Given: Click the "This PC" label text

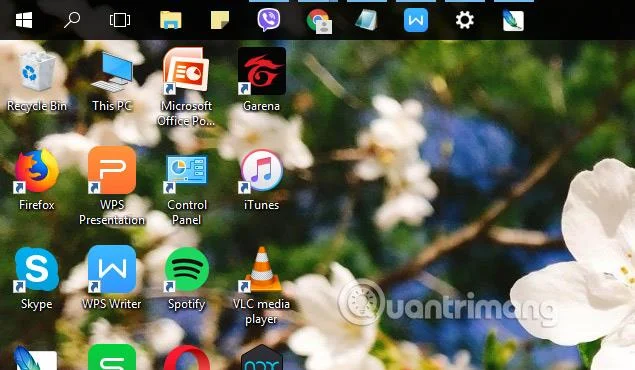Looking at the screenshot, I should coord(112,106).
